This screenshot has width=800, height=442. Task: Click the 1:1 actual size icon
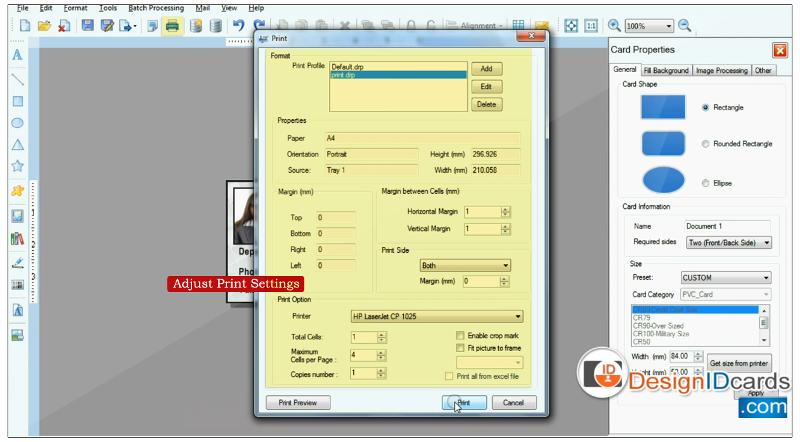(x=591, y=26)
